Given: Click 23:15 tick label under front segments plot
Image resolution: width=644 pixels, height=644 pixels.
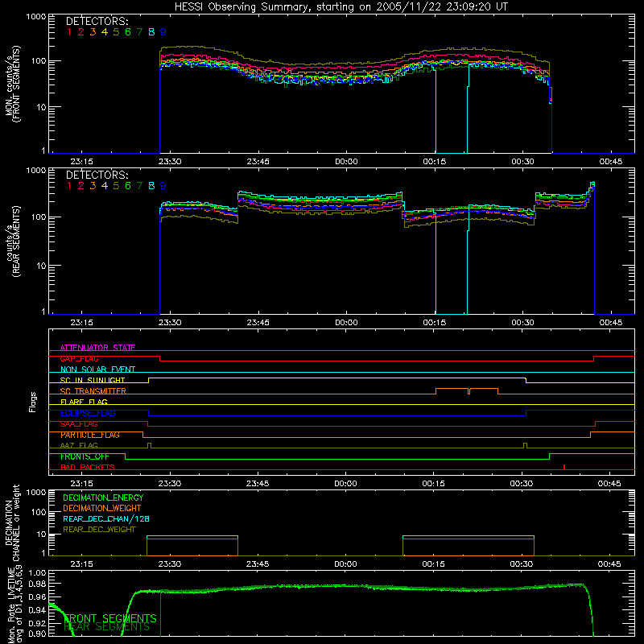Looking at the screenshot, I should pos(81,162).
